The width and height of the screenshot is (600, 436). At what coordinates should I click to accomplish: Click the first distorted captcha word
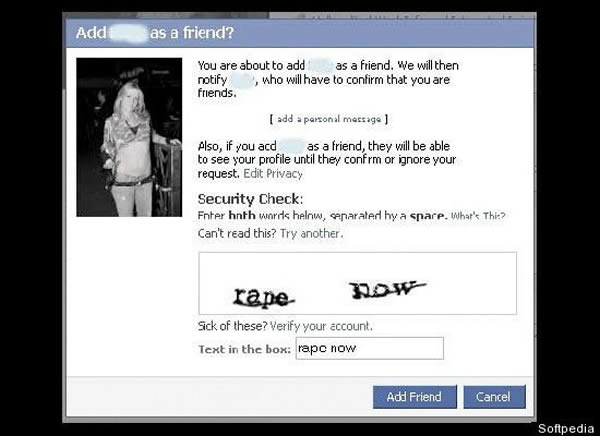264,297
